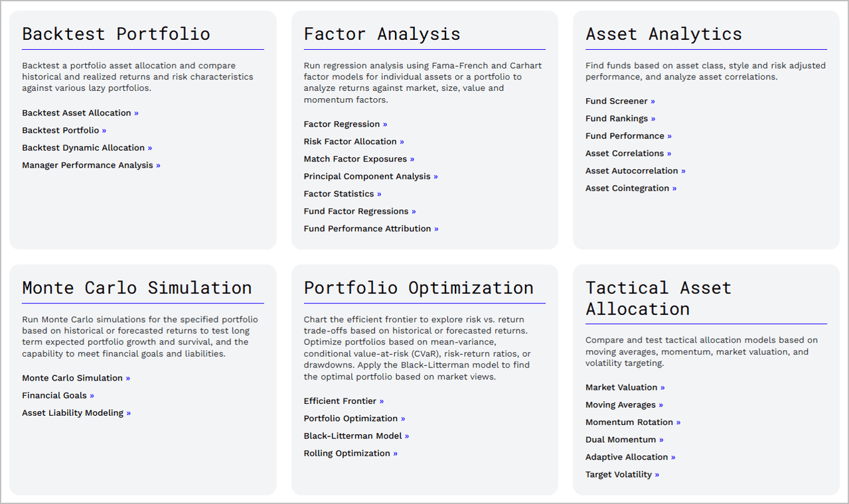Screen dimensions: 849x504
Task: Open Asset Correlations link
Action: (628, 153)
